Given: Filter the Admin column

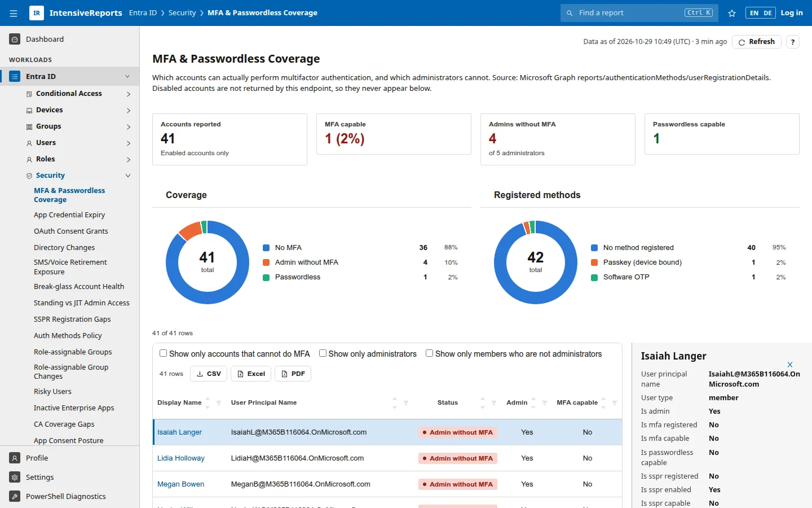Looking at the screenshot, I should click(x=545, y=403).
